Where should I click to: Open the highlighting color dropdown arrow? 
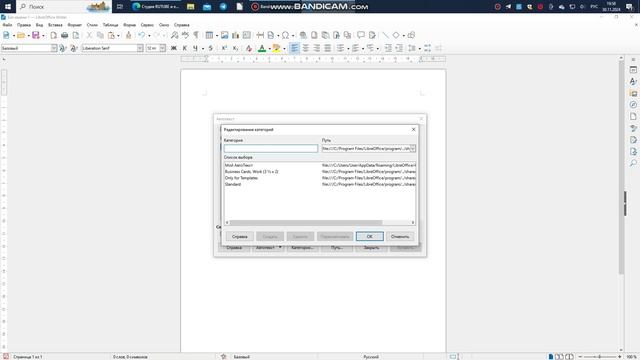click(284, 49)
